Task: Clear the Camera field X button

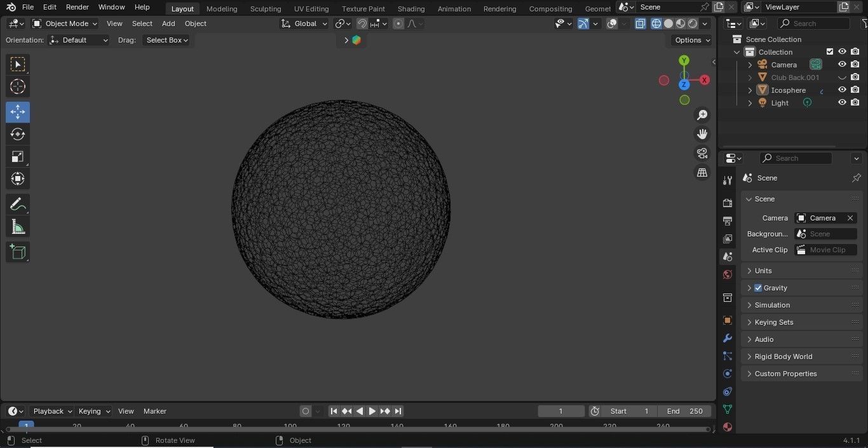Action: [850, 218]
